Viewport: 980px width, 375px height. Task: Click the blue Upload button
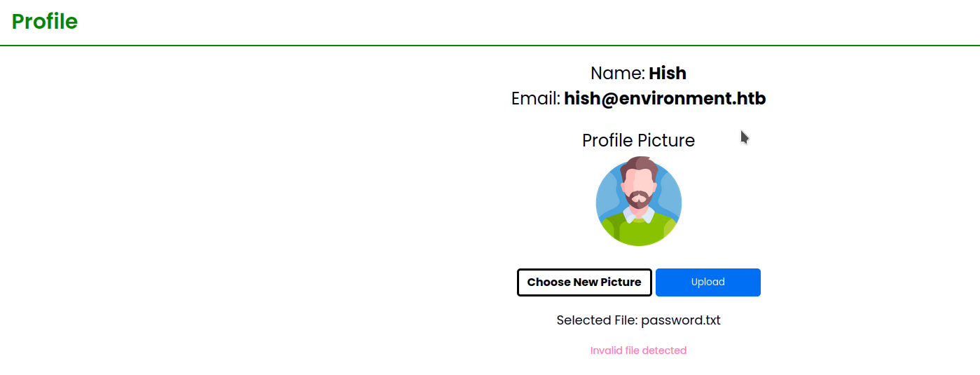tap(708, 282)
